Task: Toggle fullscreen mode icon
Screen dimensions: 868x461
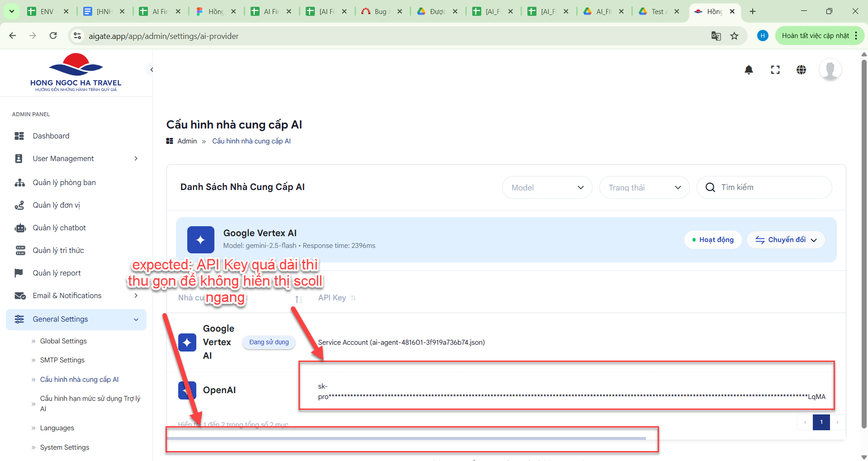Action: (x=775, y=70)
